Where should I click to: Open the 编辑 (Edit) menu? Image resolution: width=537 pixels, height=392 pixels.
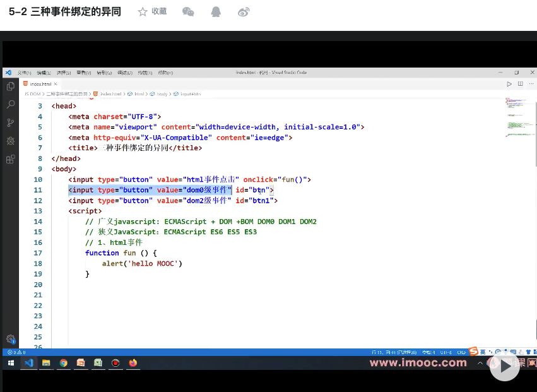(44, 73)
